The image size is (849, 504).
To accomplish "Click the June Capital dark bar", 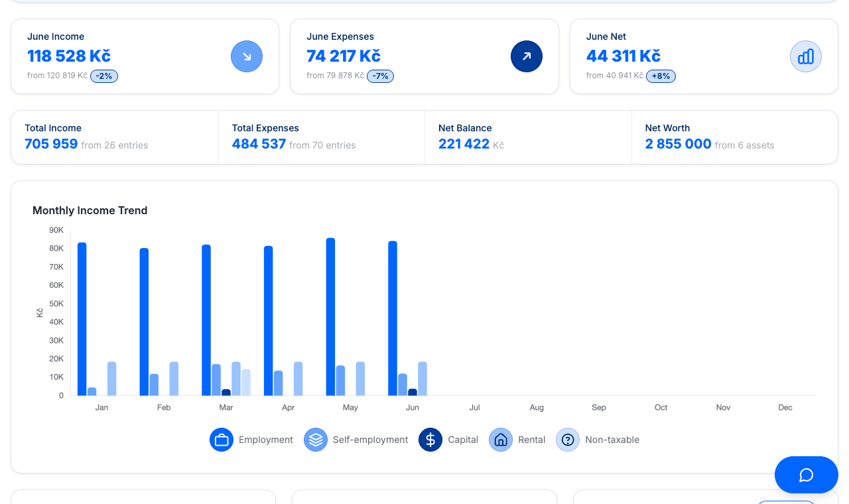I will tap(413, 392).
